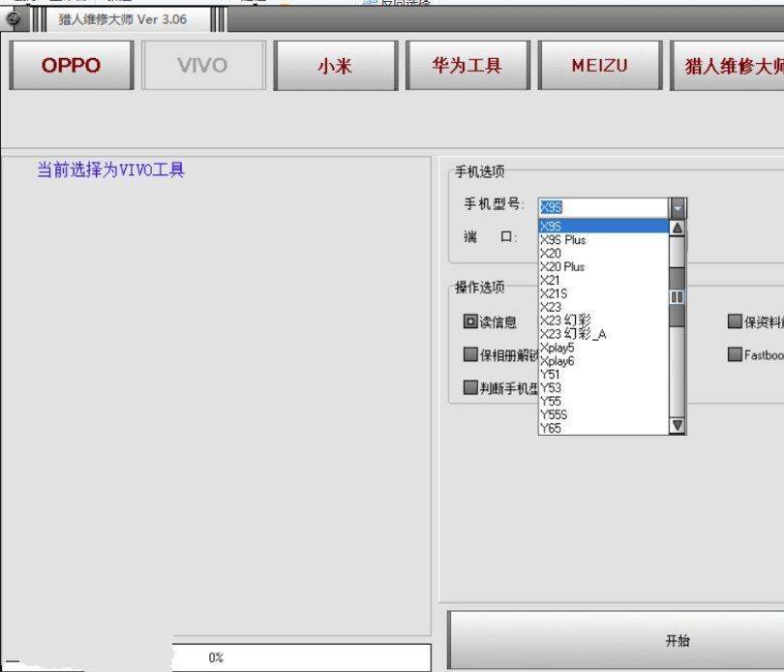Pick Xplay6 from the phone model list
Screen dimensions: 784x672
click(558, 361)
